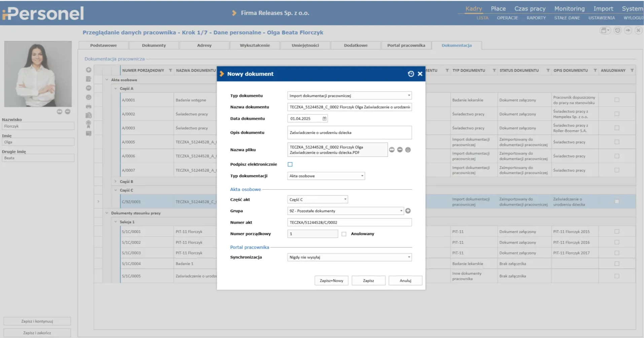Click the plus icon next to Grupa
644x338 pixels.
[x=408, y=211]
